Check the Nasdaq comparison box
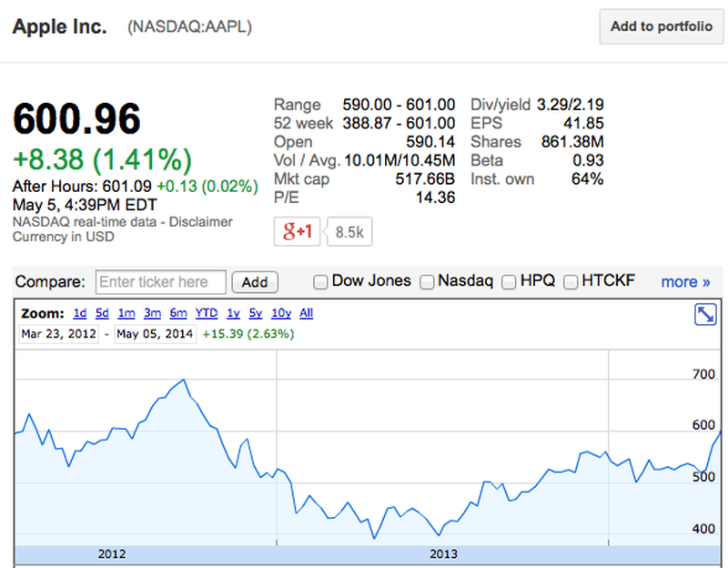The height and width of the screenshot is (568, 728). tap(427, 282)
